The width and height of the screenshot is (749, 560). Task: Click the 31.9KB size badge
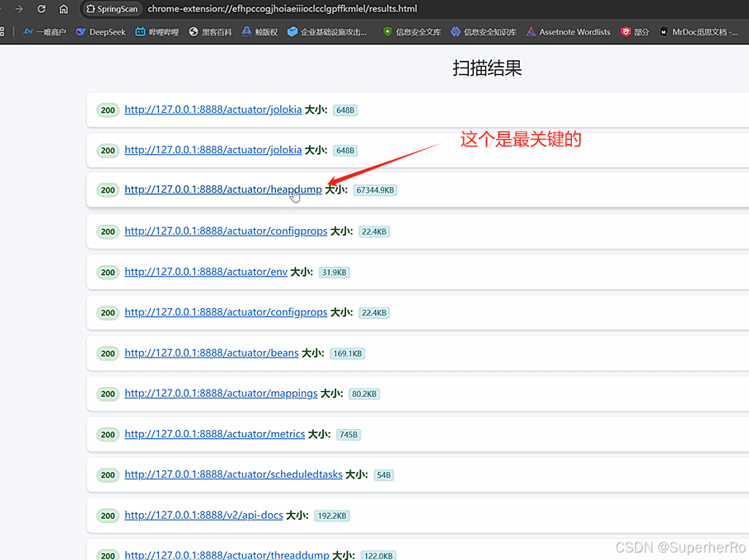click(334, 273)
